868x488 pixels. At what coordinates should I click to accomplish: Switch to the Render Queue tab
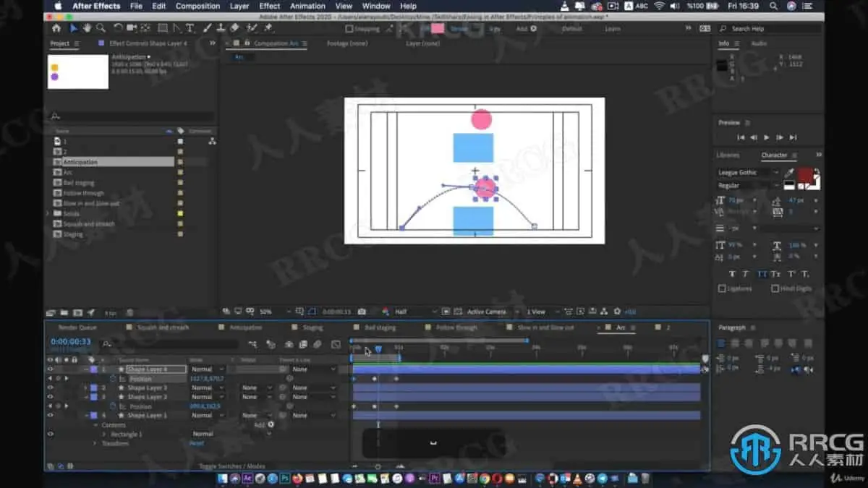pos(77,328)
